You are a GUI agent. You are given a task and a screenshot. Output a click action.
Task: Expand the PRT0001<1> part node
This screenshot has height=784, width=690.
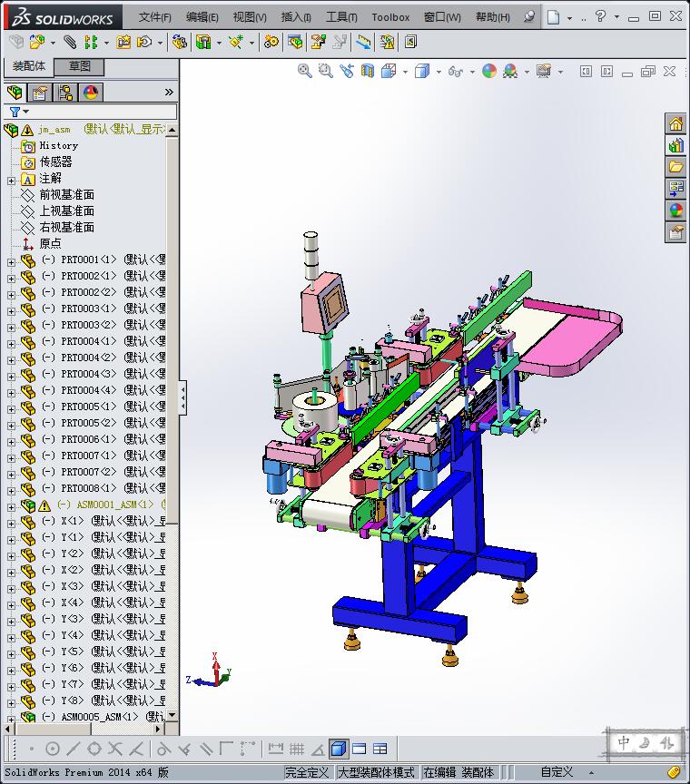(11, 262)
